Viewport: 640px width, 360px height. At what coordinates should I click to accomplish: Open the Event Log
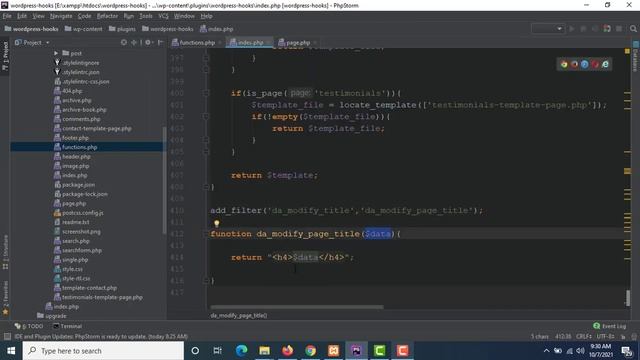coord(609,326)
